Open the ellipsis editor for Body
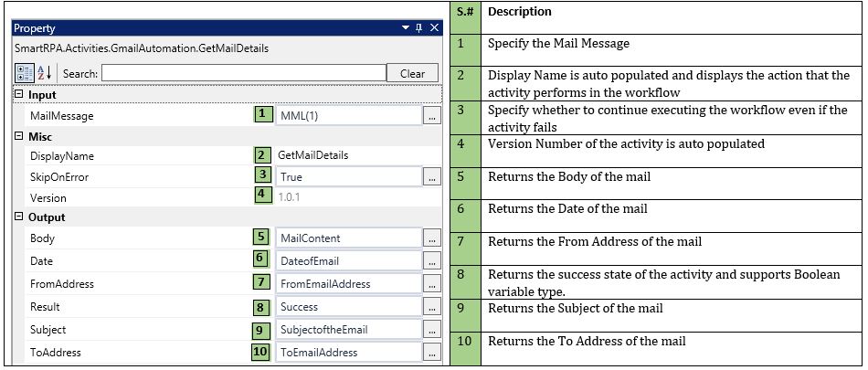868x370 pixels. pos(433,238)
